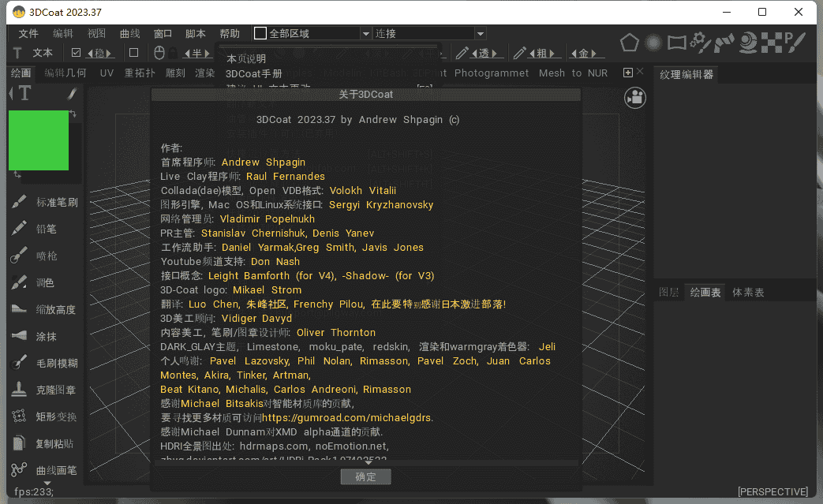The width and height of the screenshot is (823, 504).
Task: Select the 标准笔刷 standard brush tool
Action: pos(46,202)
